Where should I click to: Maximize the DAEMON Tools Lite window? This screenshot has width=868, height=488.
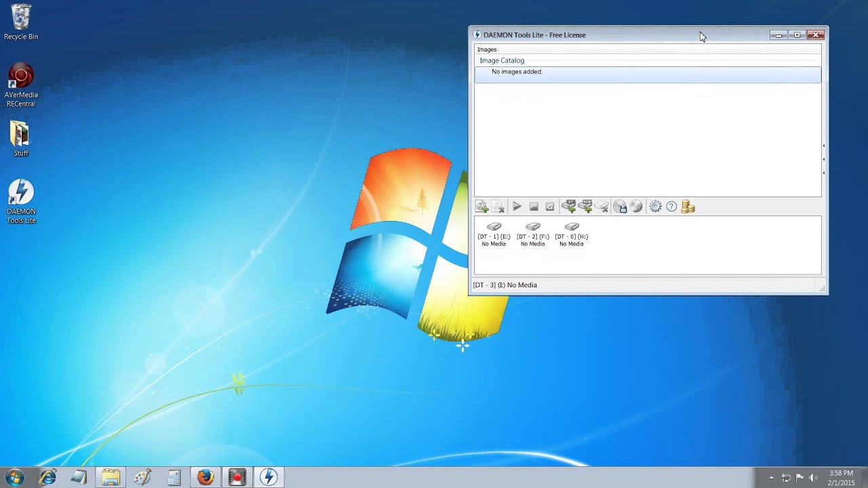click(x=797, y=35)
